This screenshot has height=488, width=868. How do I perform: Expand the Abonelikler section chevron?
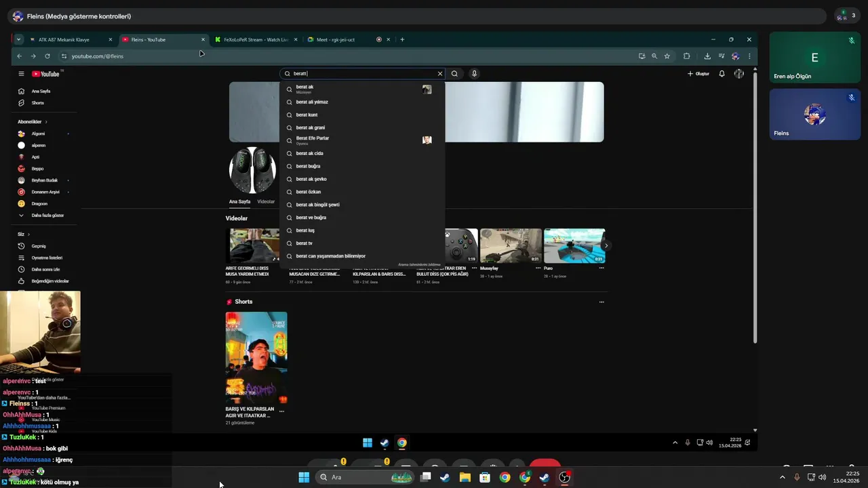pos(46,122)
